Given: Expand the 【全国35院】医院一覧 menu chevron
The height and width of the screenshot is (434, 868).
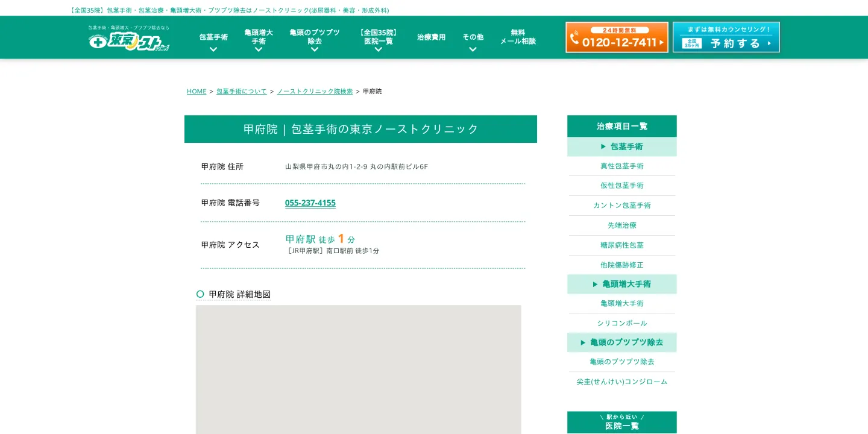Looking at the screenshot, I should click(x=379, y=49).
